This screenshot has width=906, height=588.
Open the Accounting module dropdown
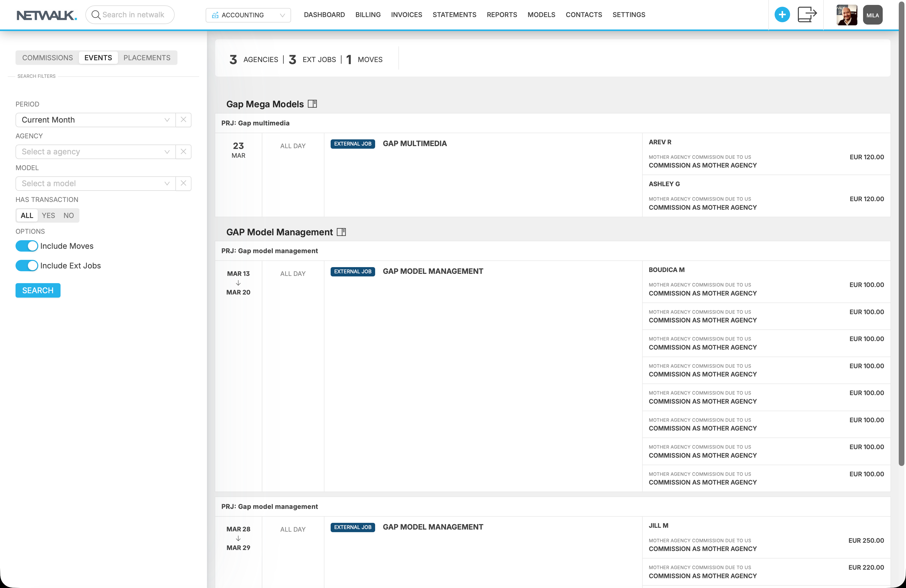coord(248,15)
